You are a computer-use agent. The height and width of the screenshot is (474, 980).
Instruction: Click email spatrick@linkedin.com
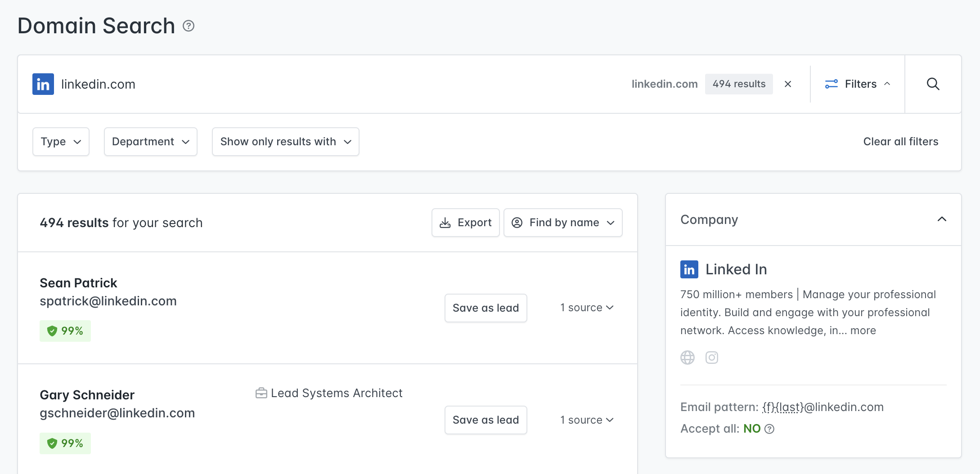coord(108,301)
